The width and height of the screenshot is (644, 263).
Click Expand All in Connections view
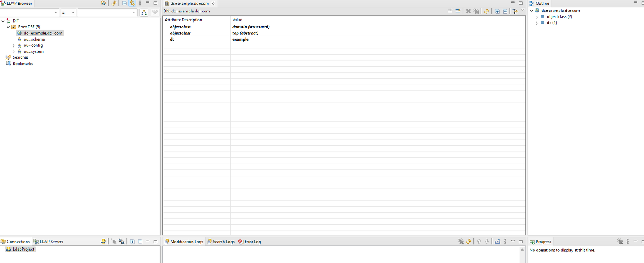[132, 242]
